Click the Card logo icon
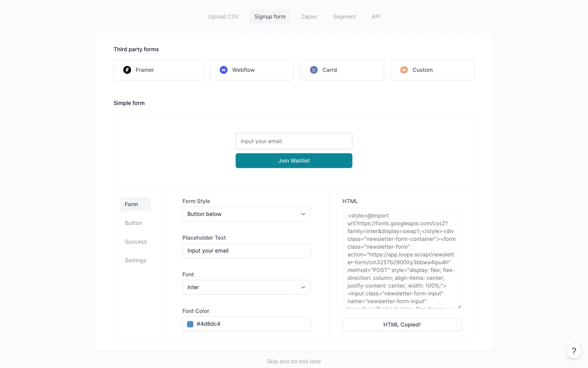This screenshot has width=588, height=368. 314,70
